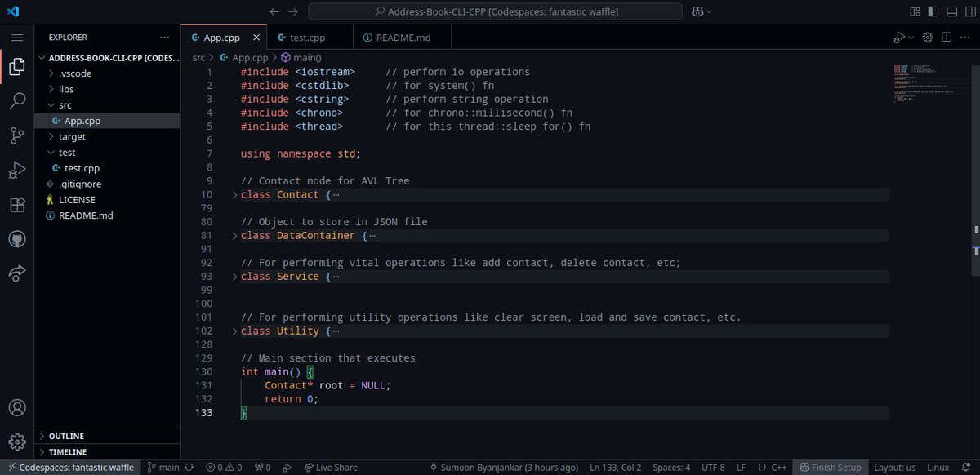
Task: Open the editor gear settings icon
Action: 928,38
